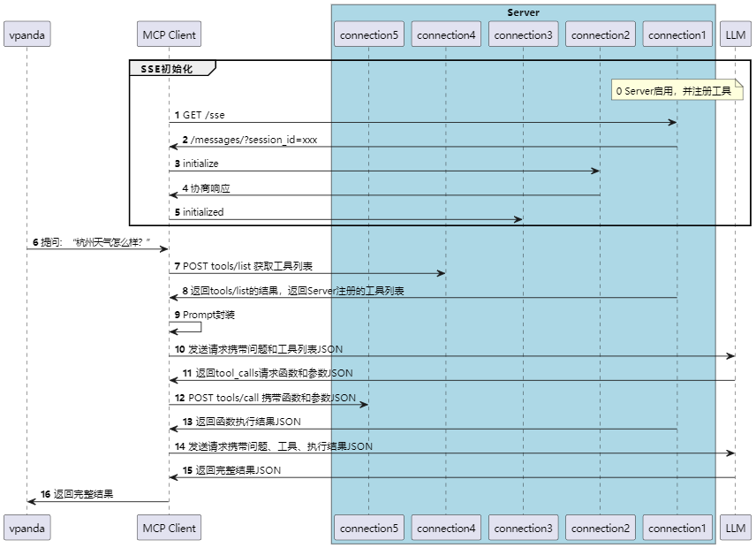Select the 返回tool_calls请求函数和参数JSON message
Screen dimensions: 756x548
coord(274,373)
